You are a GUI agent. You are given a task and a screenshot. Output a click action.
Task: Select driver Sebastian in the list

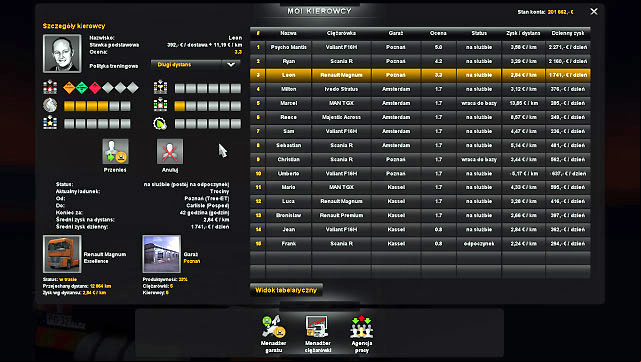tap(420, 145)
